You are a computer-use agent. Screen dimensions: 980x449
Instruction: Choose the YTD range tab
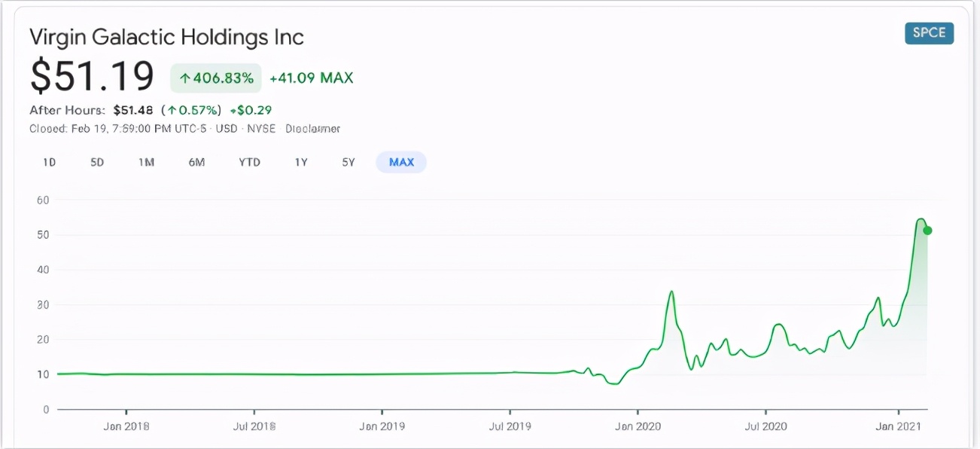pyautogui.click(x=249, y=162)
